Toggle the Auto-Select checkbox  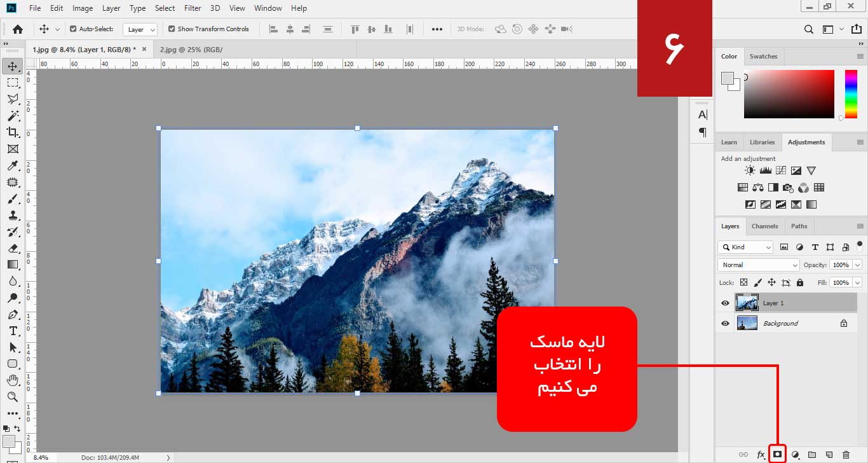[73, 29]
